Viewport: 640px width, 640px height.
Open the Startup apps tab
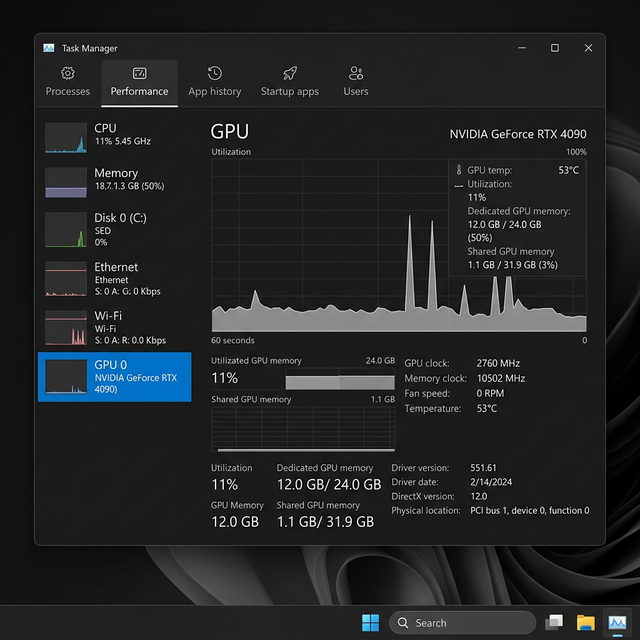click(x=290, y=82)
